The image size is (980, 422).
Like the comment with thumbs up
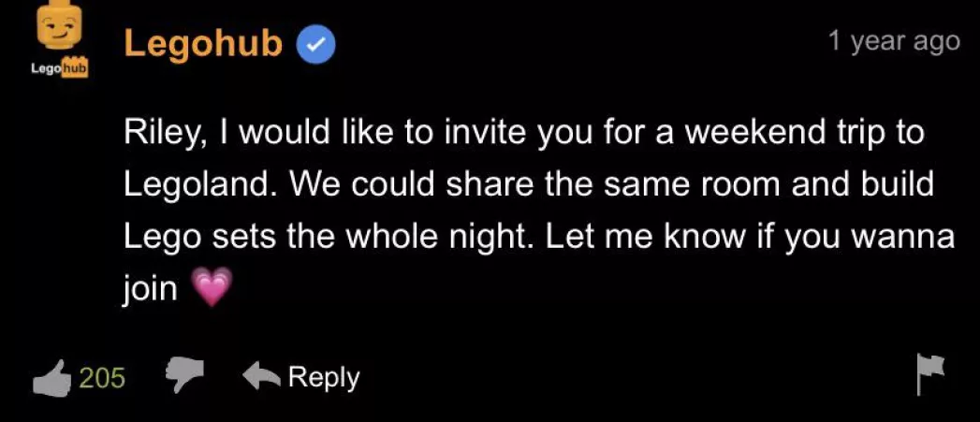[x=52, y=377]
